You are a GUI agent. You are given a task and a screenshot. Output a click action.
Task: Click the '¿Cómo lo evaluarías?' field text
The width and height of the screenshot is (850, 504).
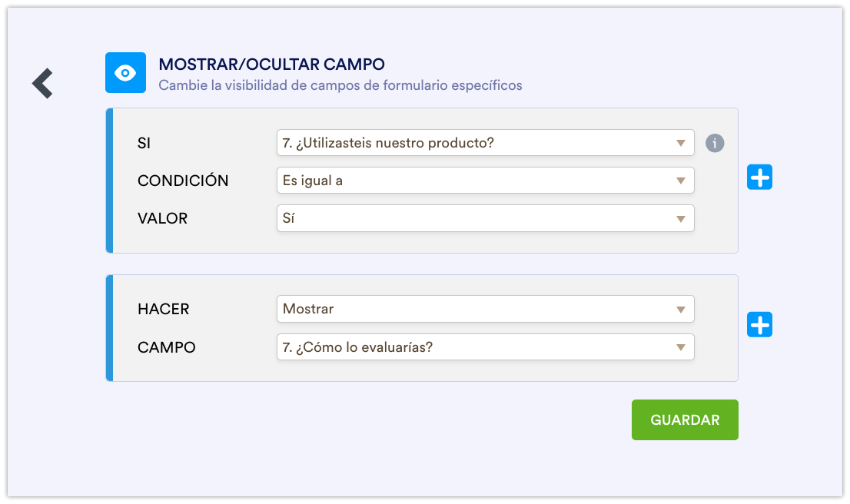coord(357,347)
